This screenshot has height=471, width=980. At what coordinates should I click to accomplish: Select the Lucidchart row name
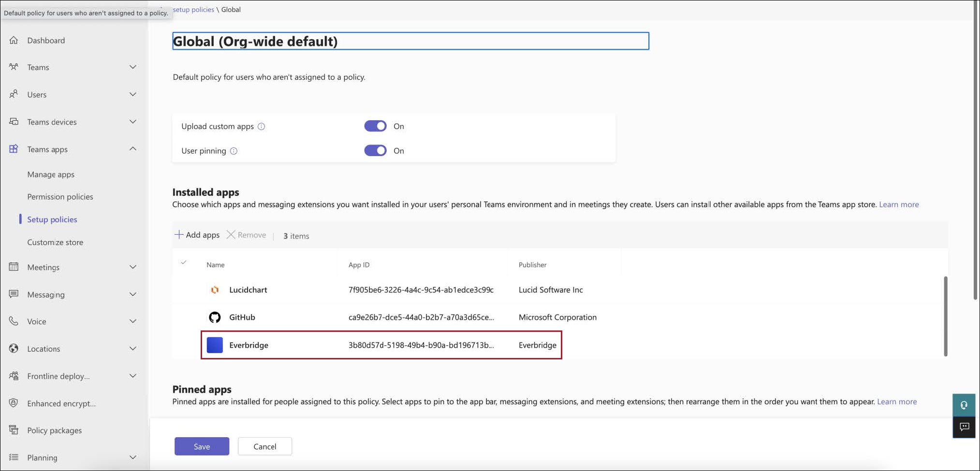(248, 290)
